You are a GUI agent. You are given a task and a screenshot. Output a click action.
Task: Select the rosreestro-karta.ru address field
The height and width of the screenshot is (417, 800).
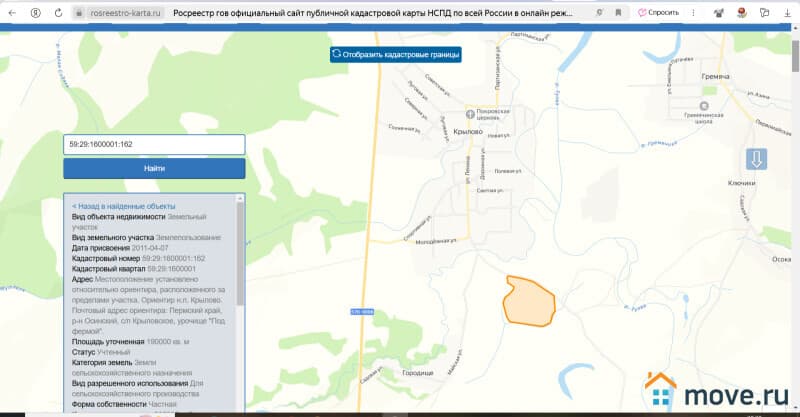[125, 13]
